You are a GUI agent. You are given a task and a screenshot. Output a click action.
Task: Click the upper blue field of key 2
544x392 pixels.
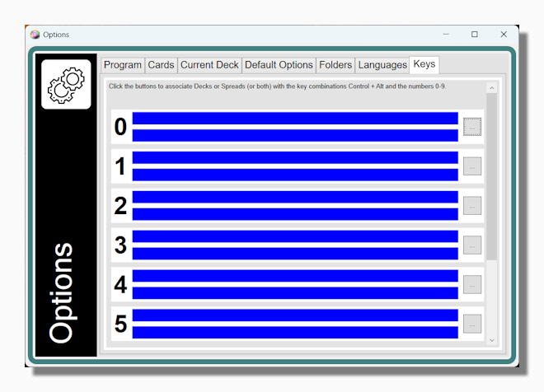coord(295,197)
